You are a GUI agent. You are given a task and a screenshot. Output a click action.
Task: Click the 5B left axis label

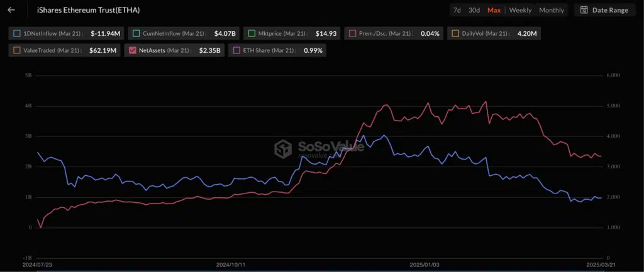pos(29,75)
